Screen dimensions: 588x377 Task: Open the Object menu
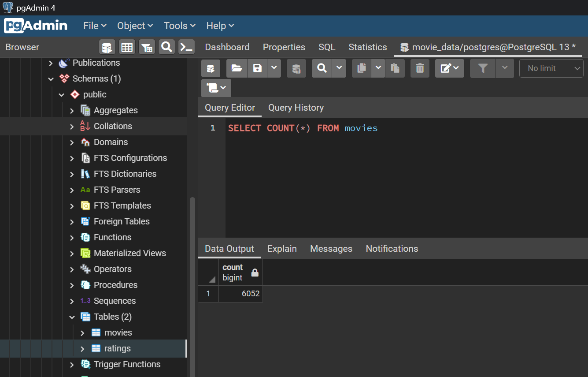(x=135, y=26)
